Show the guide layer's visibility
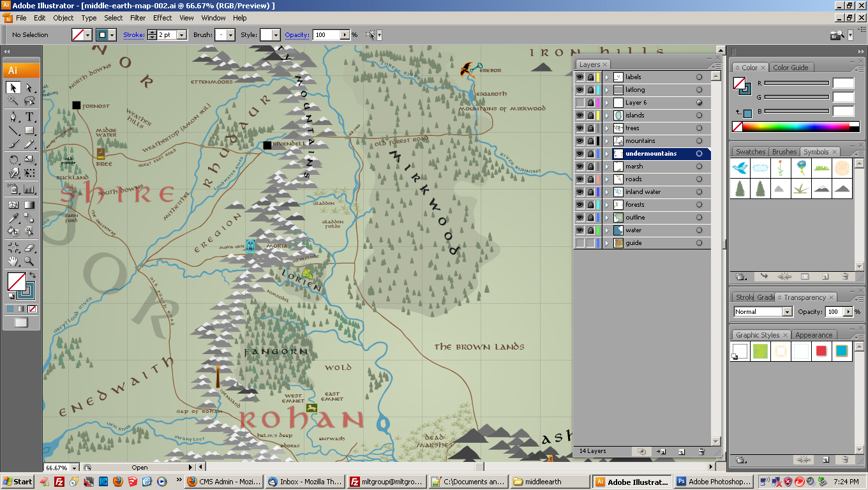Viewport: 868px width, 490px height. (581, 242)
